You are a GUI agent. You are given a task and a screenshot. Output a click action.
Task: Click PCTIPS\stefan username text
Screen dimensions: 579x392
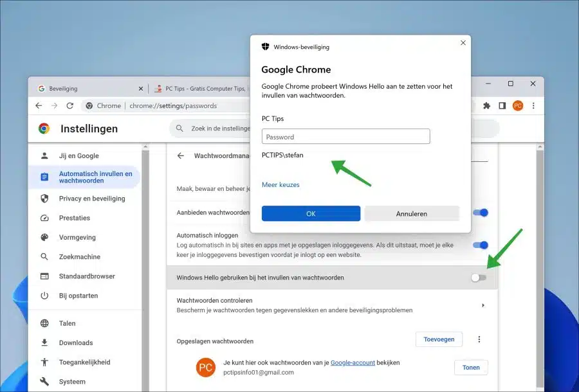(282, 156)
